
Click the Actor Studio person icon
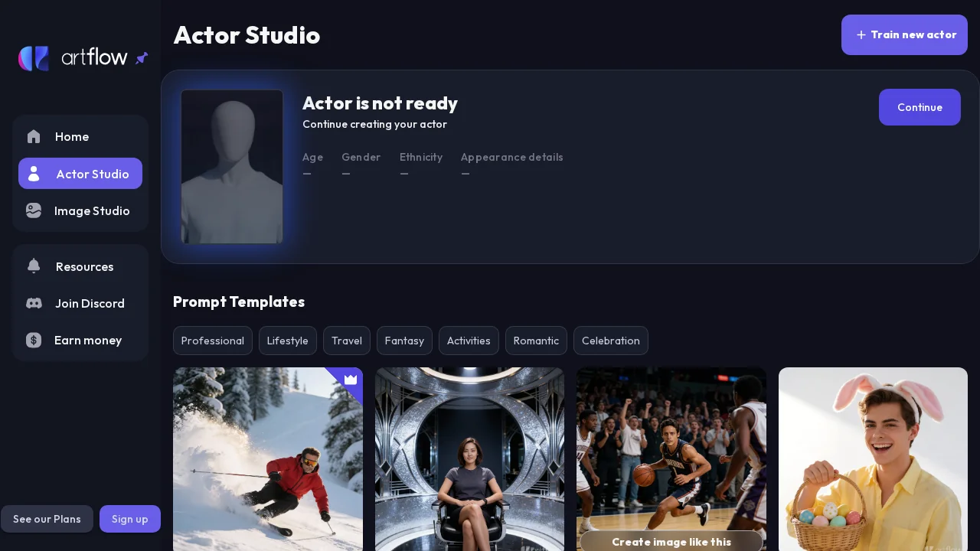34,174
